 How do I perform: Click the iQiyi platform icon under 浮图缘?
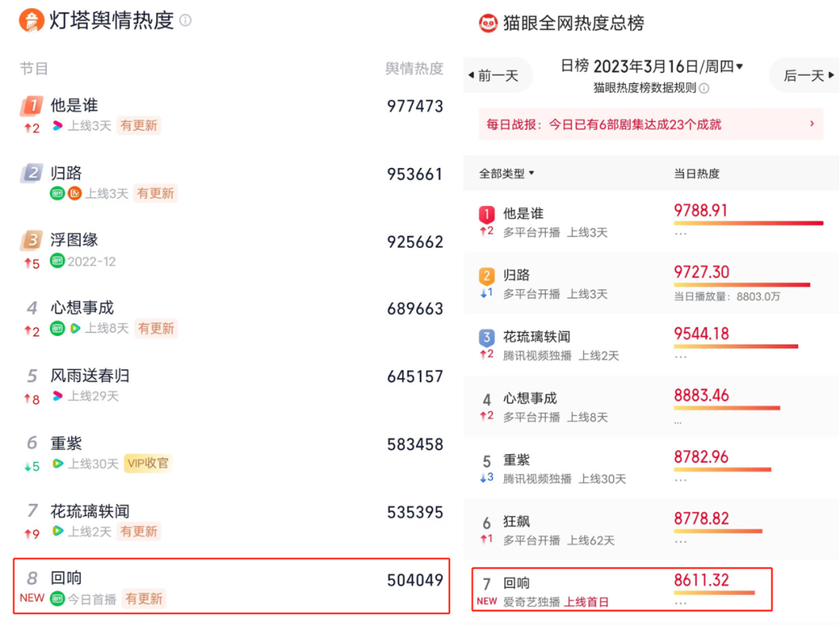point(57,261)
